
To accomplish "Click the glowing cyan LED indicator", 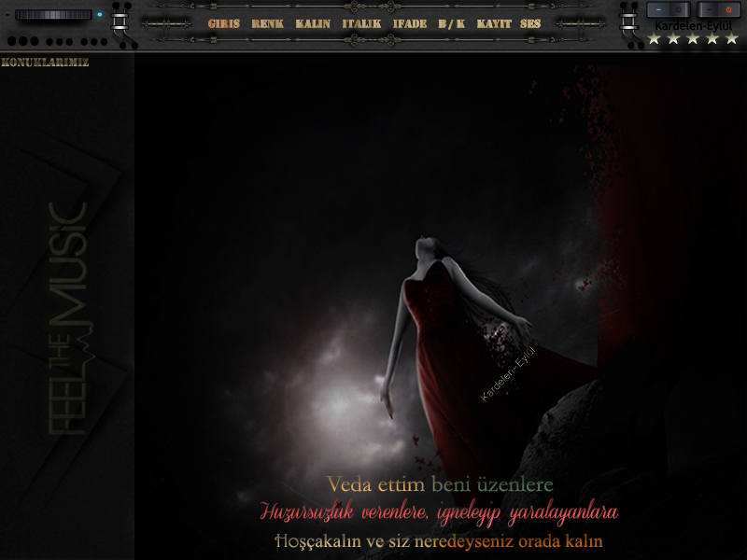I will 100,15.
